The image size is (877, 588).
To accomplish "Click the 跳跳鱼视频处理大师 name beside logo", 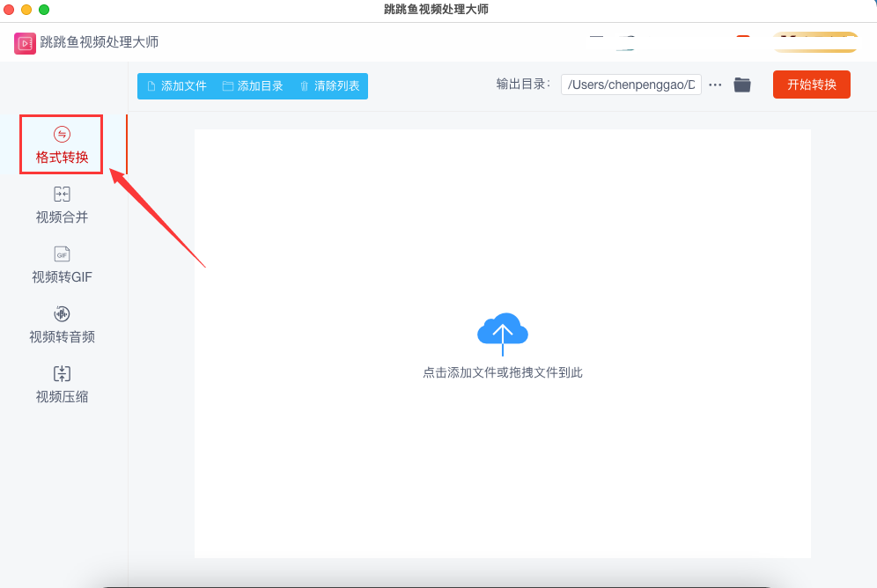I will (99, 42).
